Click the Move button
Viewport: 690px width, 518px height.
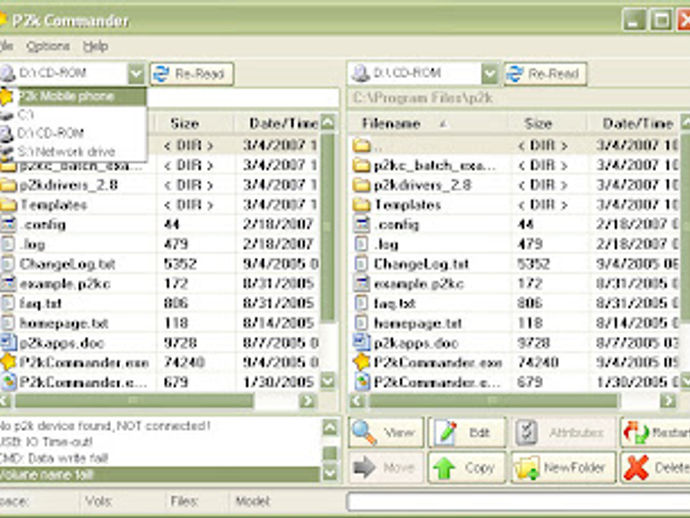coord(386,467)
